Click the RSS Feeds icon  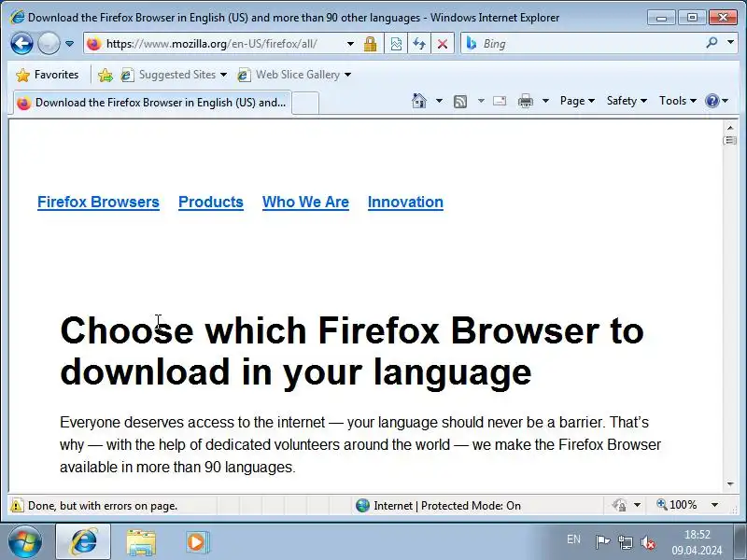[460, 101]
